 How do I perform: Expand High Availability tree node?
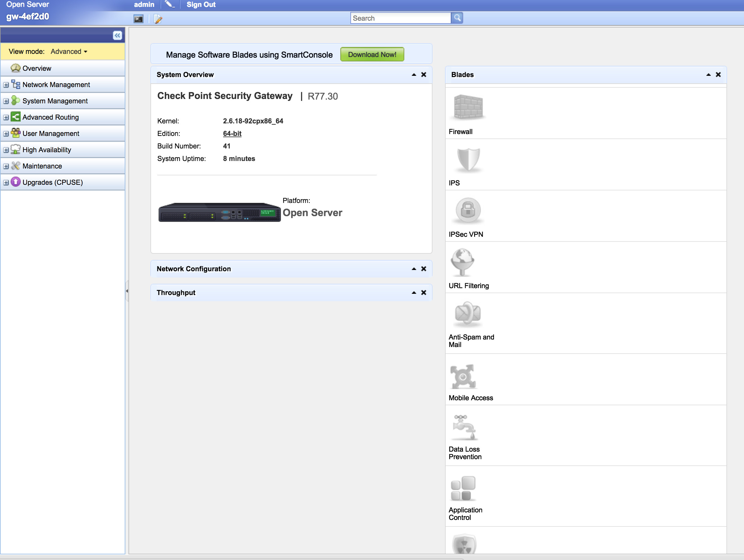point(6,150)
